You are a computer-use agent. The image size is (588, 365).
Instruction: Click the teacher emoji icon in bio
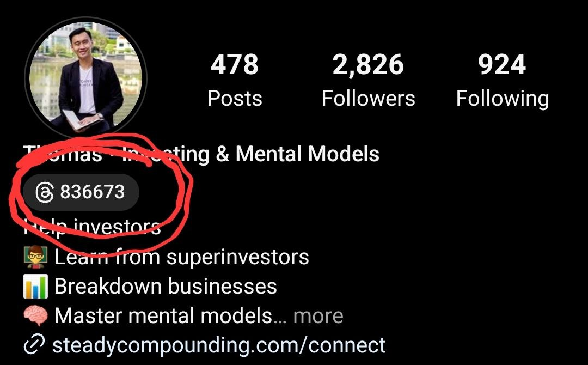click(x=35, y=257)
